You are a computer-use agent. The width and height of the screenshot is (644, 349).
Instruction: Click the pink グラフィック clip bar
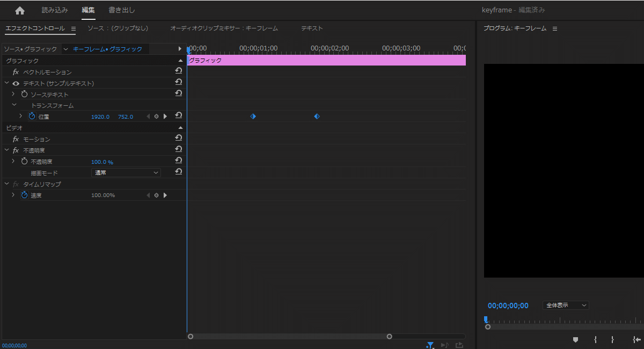pyautogui.click(x=326, y=60)
